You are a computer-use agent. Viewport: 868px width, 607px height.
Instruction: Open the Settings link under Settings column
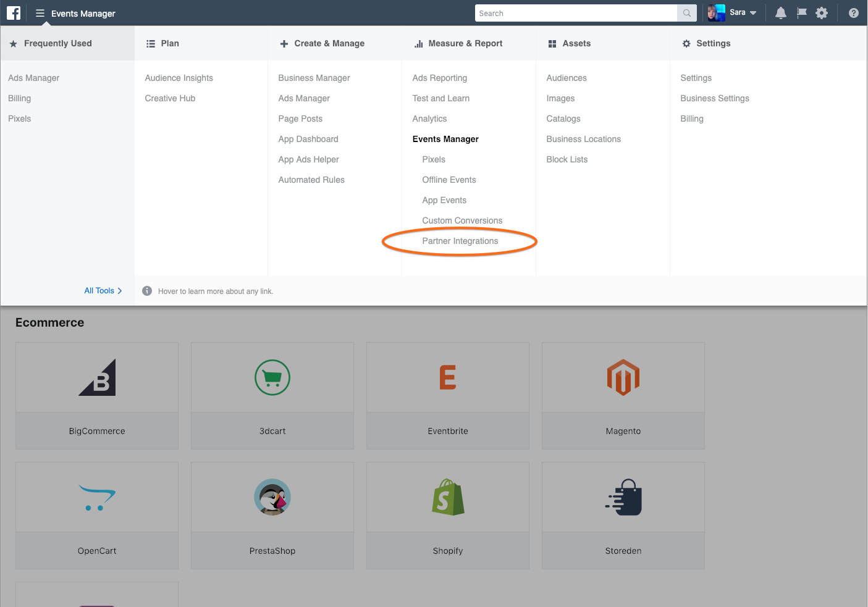click(x=696, y=78)
